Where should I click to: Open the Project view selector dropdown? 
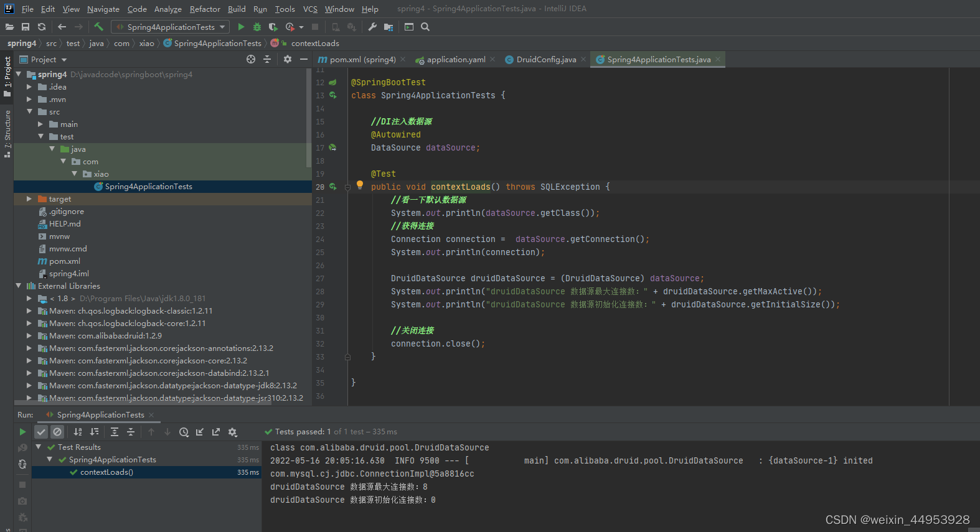44,60
